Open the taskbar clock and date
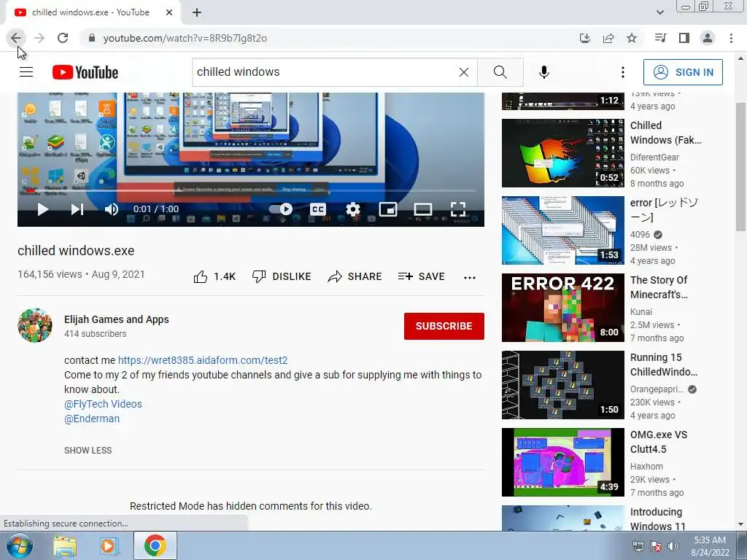747x560 pixels. (x=710, y=546)
